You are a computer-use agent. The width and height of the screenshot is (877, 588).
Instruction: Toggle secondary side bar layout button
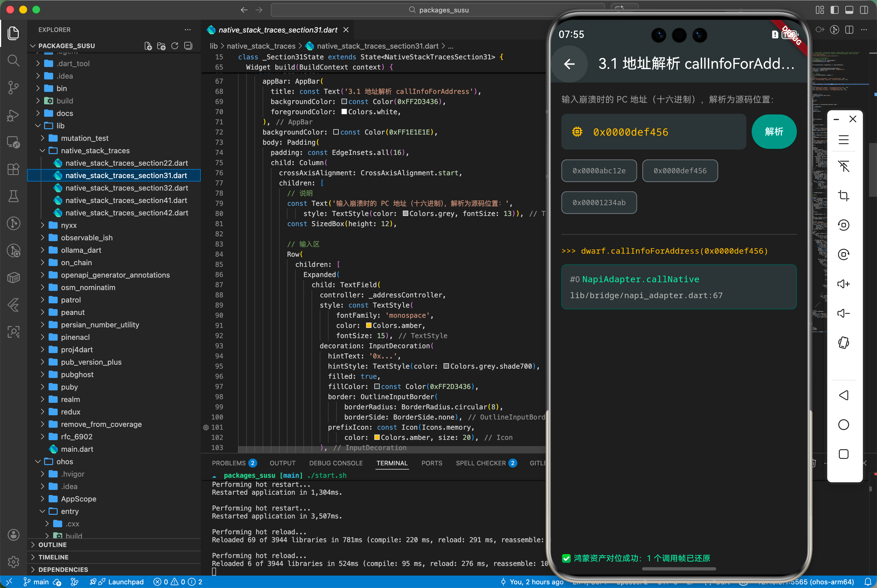[864, 10]
